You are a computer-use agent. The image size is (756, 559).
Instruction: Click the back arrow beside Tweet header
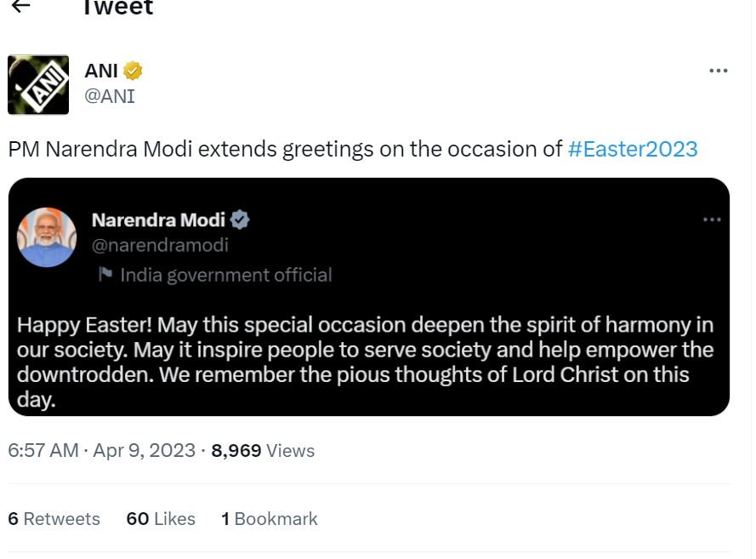pyautogui.click(x=20, y=7)
